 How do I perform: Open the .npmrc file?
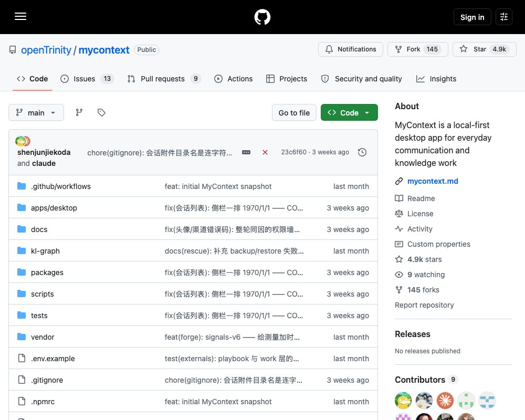(x=43, y=402)
